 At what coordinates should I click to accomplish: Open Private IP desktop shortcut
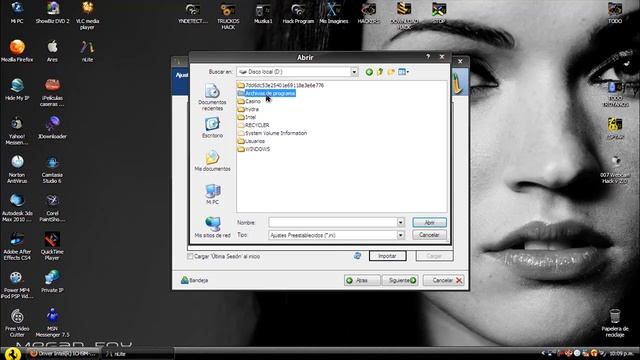pyautogui.click(x=52, y=282)
